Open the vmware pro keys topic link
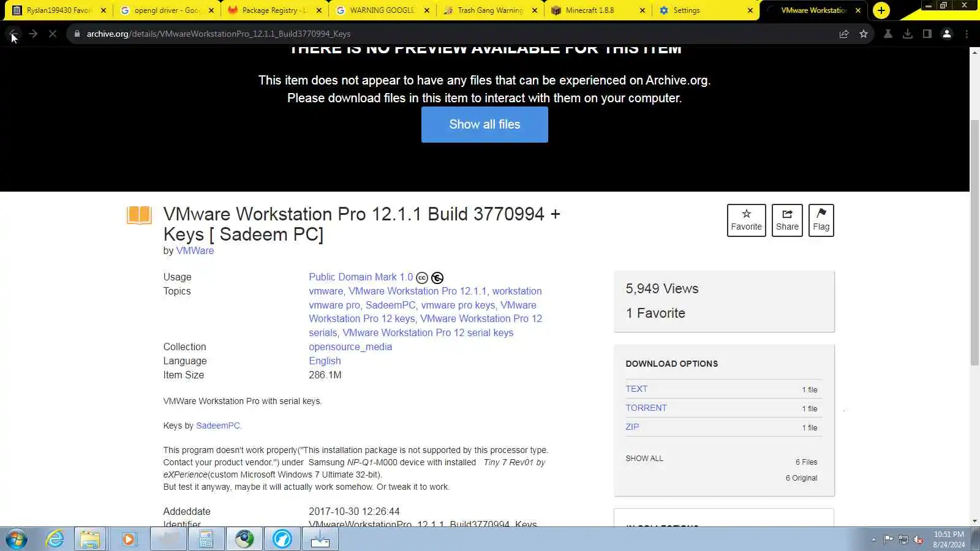The width and height of the screenshot is (980, 551). coord(458,305)
